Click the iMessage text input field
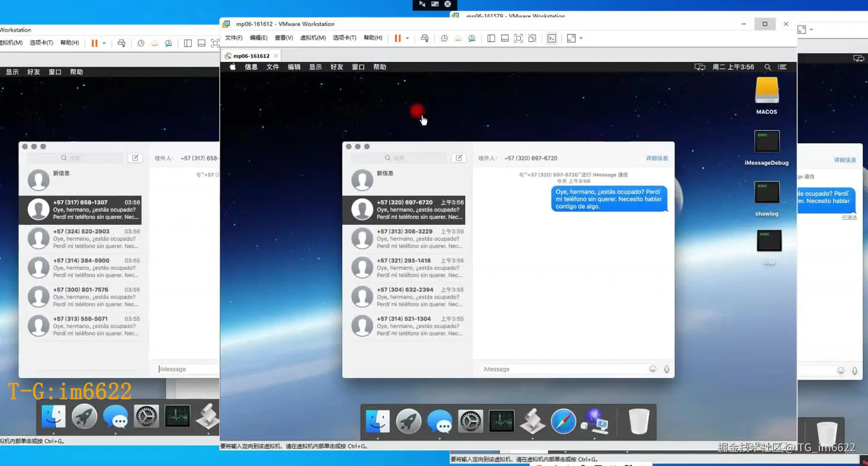This screenshot has width=868, height=466. pos(561,369)
